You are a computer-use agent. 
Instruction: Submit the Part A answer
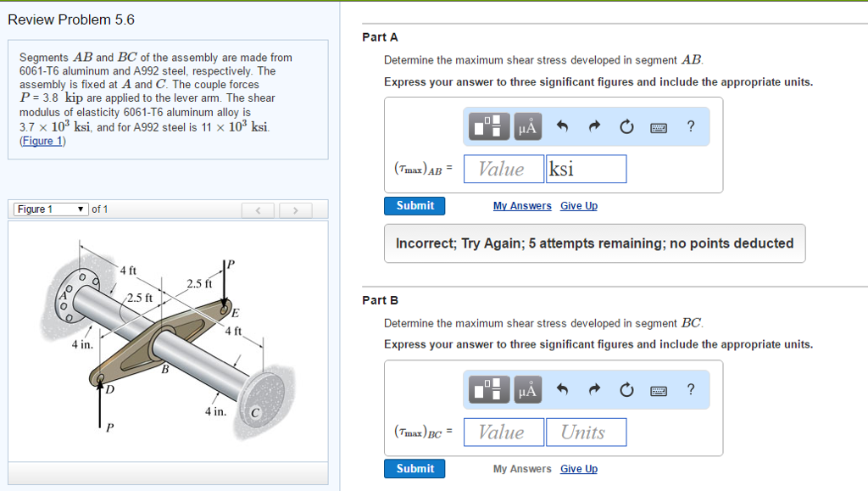pyautogui.click(x=415, y=205)
